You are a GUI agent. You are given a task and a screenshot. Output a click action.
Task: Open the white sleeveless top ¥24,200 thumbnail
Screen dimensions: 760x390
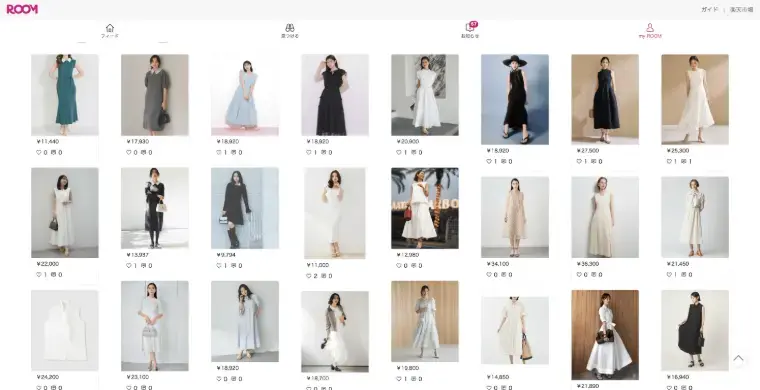click(65, 330)
